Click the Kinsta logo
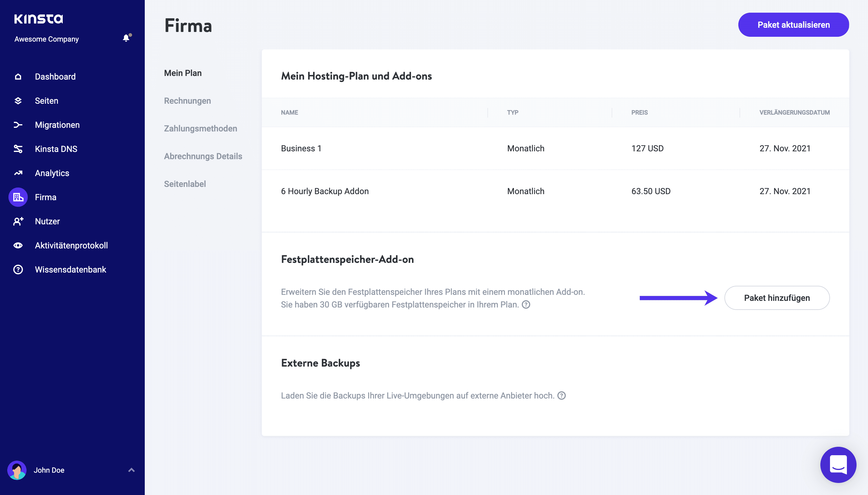Screen dimensions: 868x495 coord(38,19)
